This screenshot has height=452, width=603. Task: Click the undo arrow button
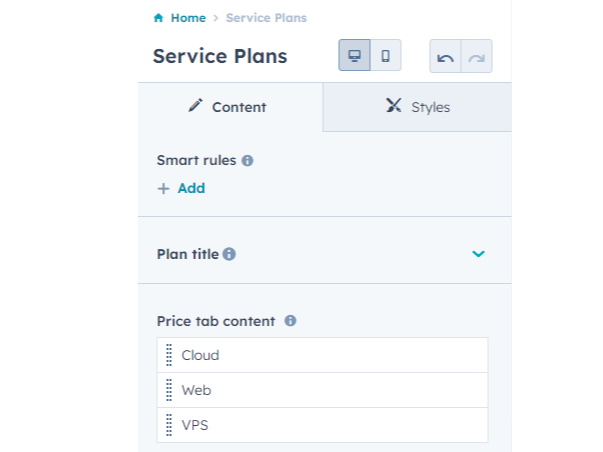click(x=446, y=57)
